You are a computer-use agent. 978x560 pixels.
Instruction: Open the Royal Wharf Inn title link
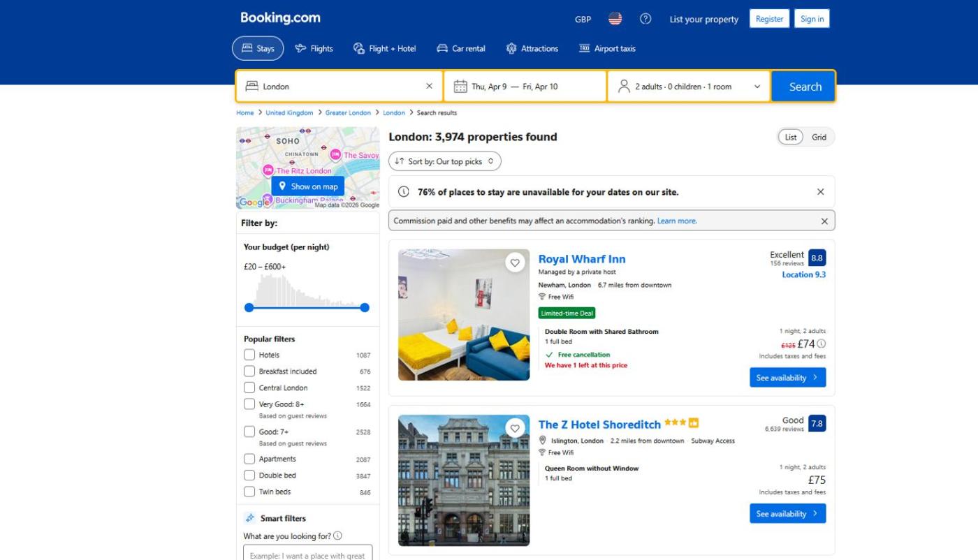pyautogui.click(x=581, y=259)
